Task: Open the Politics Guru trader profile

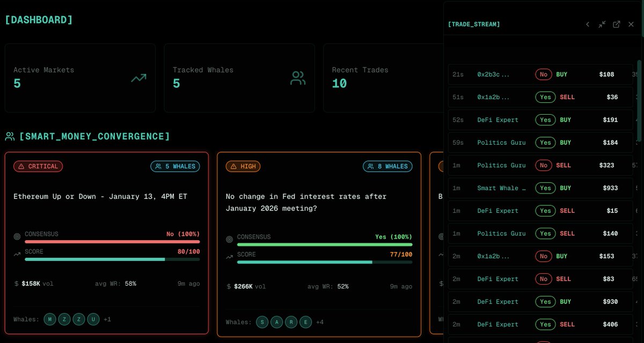Action: [x=501, y=143]
